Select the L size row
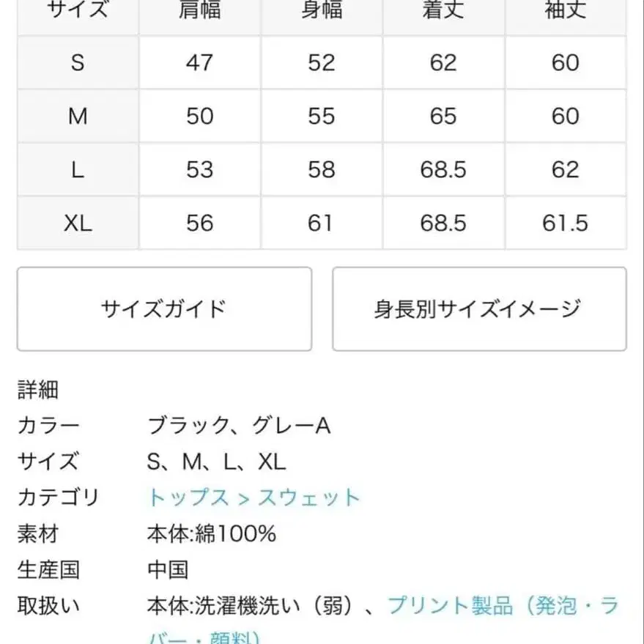 pos(77,169)
